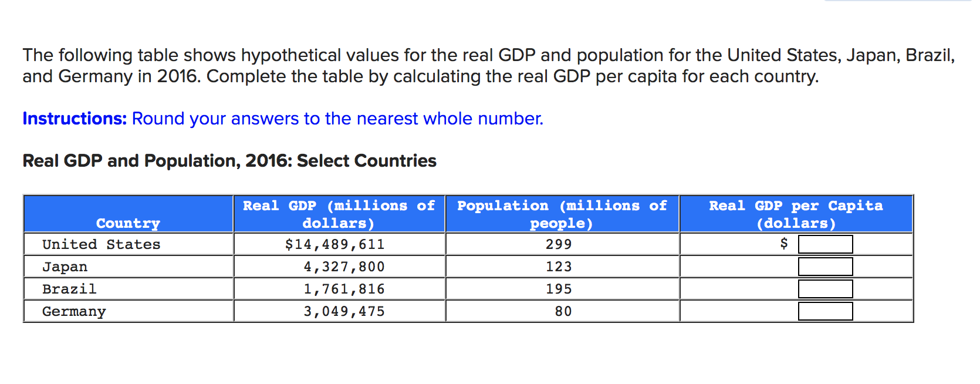Screen dimensions: 980x384
Task: Click the Brazil row label
Action: (x=69, y=288)
